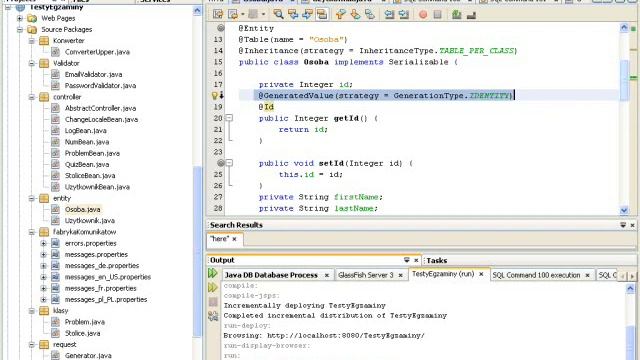Open the Back history dropdown arrow in editor toolbar
The width and height of the screenshot is (640, 360).
[243, 15]
